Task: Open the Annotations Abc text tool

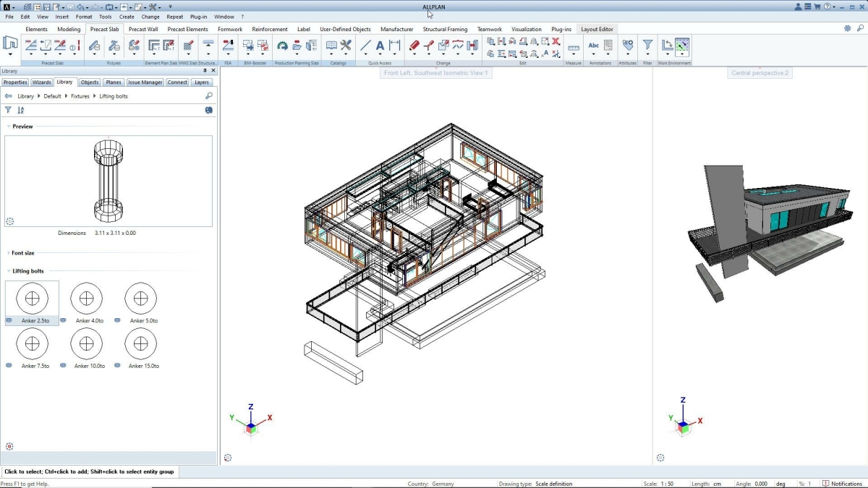Action: (x=595, y=45)
